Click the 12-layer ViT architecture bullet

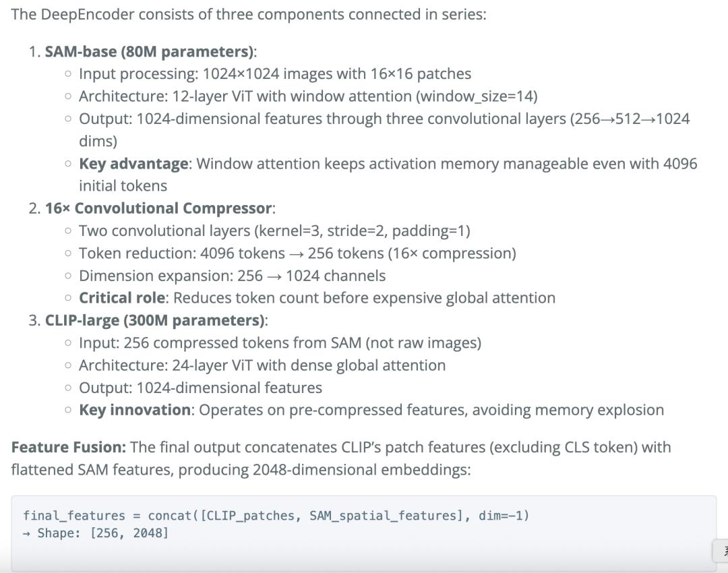(307, 96)
